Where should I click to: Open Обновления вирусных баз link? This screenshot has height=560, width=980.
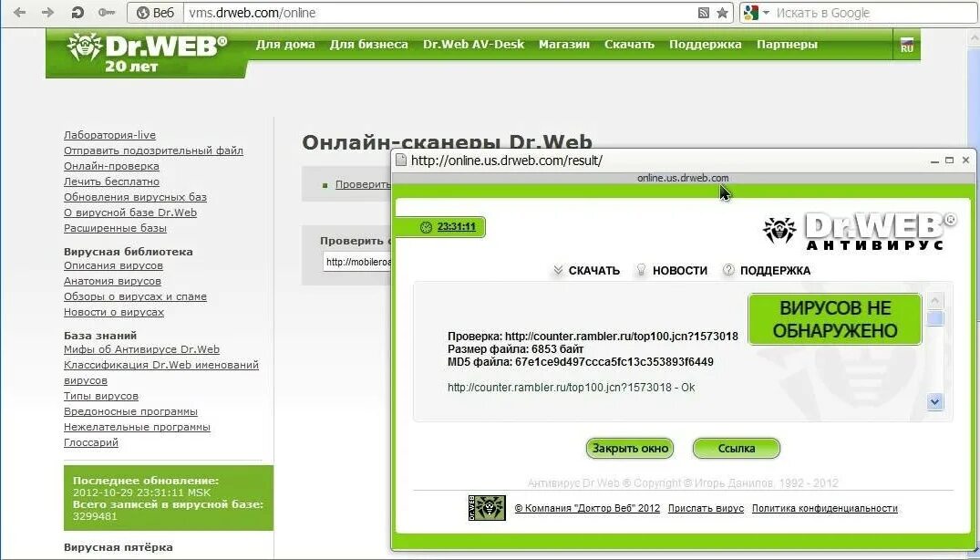(135, 197)
